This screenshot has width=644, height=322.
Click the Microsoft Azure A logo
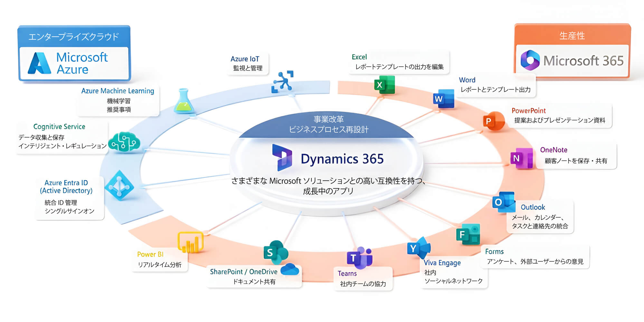tap(39, 63)
